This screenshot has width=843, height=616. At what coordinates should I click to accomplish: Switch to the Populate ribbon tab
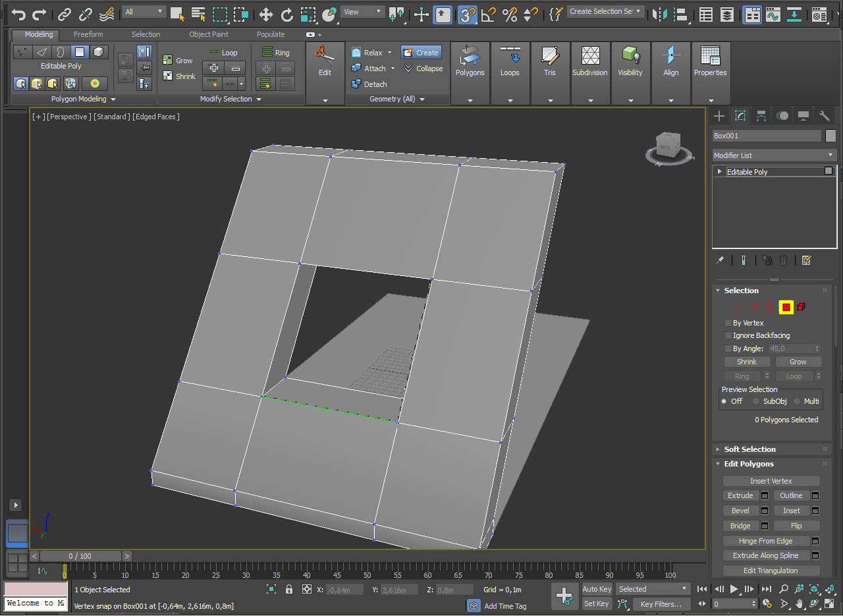(x=271, y=34)
